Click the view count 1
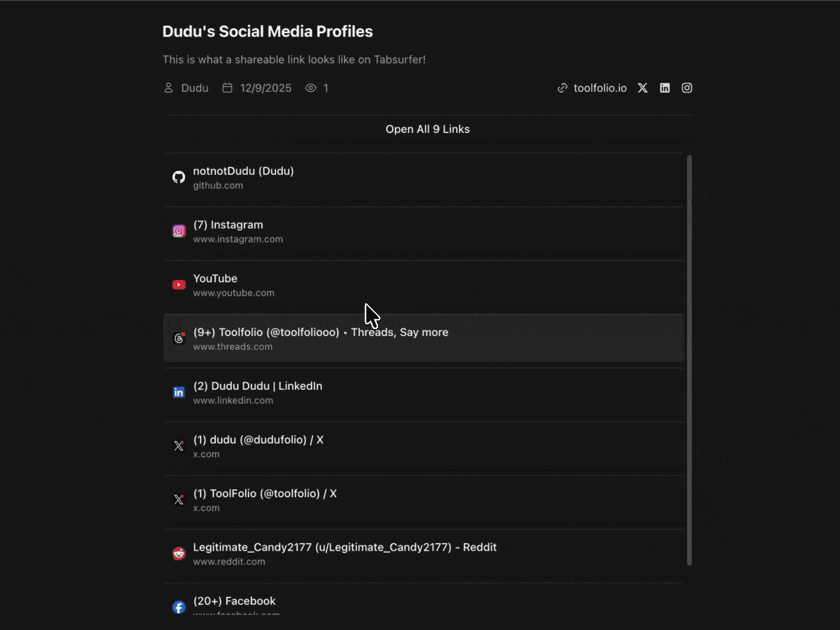The image size is (840, 630). click(x=325, y=88)
